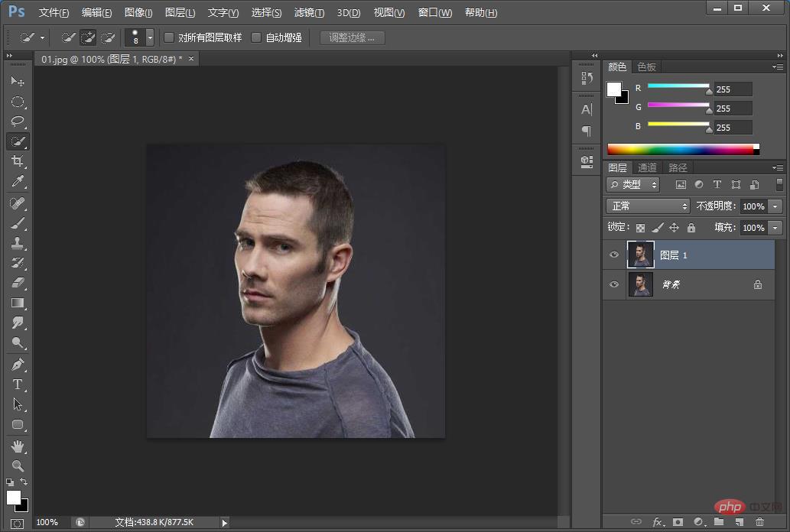This screenshot has height=532, width=790.
Task: Select the Eyedropper tool
Action: pyautogui.click(x=18, y=181)
